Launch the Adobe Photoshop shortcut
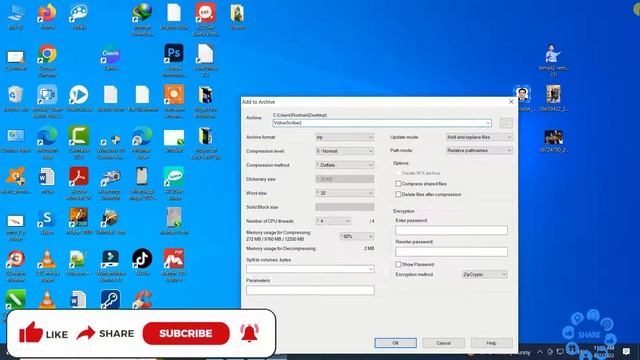Image resolution: width=640 pixels, height=360 pixels. 174,60
